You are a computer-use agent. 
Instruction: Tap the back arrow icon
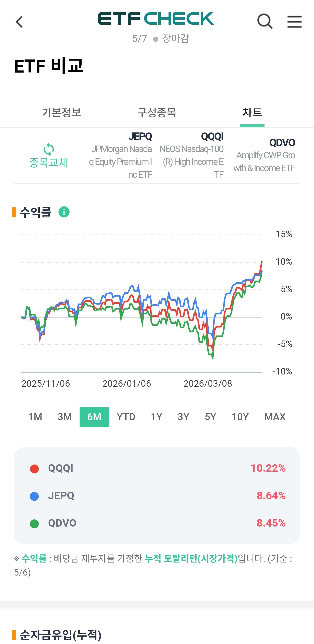click(x=19, y=22)
